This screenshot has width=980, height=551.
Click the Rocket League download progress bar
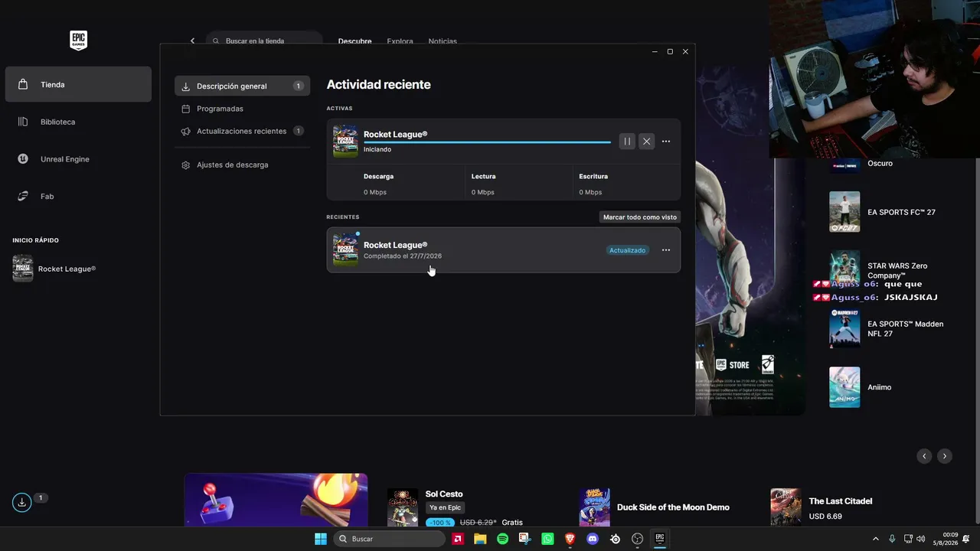487,142
